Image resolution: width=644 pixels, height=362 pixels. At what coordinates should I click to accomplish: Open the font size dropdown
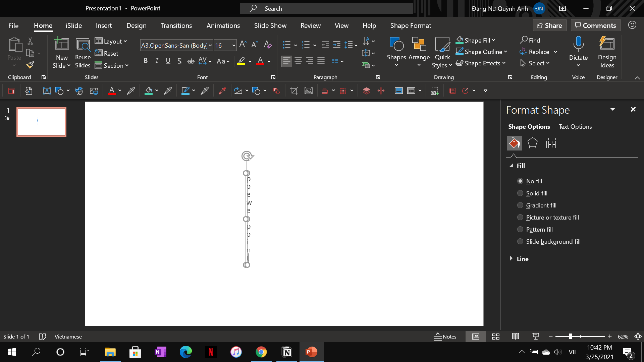click(x=233, y=45)
